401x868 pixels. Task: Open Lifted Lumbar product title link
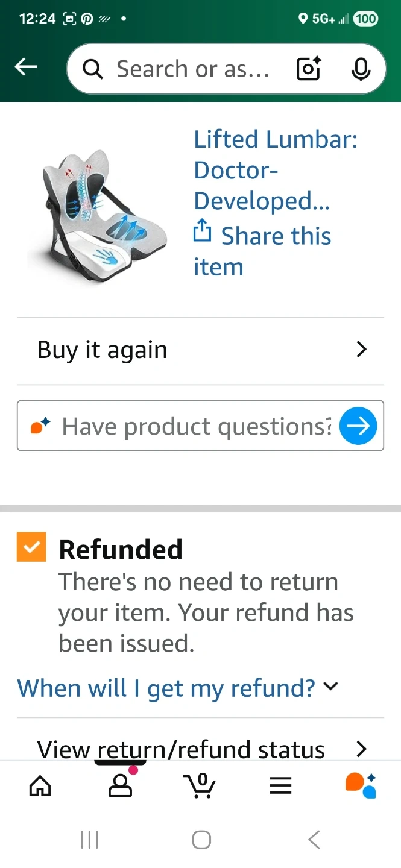(x=275, y=170)
